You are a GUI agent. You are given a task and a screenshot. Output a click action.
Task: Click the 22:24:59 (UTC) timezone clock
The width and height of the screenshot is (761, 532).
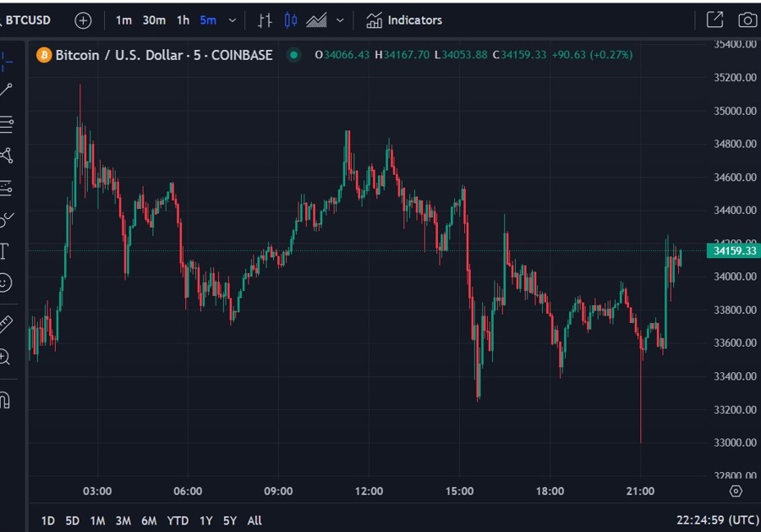coord(718,520)
